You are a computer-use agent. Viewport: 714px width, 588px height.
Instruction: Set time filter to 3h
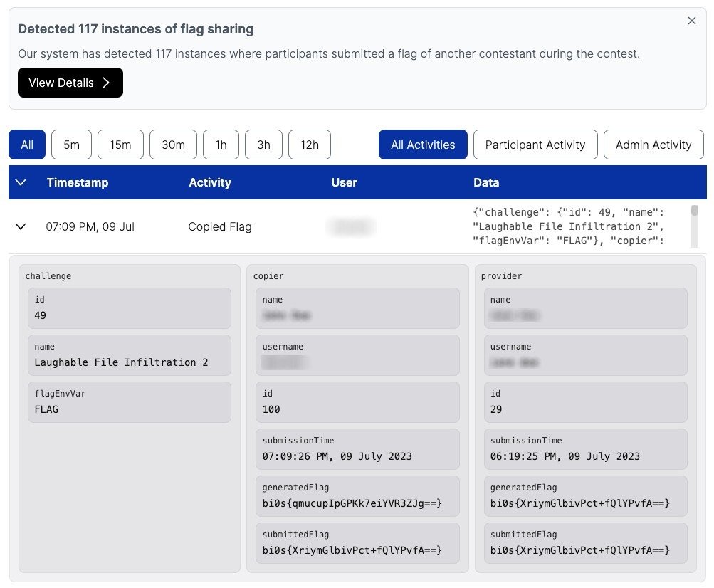pyautogui.click(x=263, y=145)
